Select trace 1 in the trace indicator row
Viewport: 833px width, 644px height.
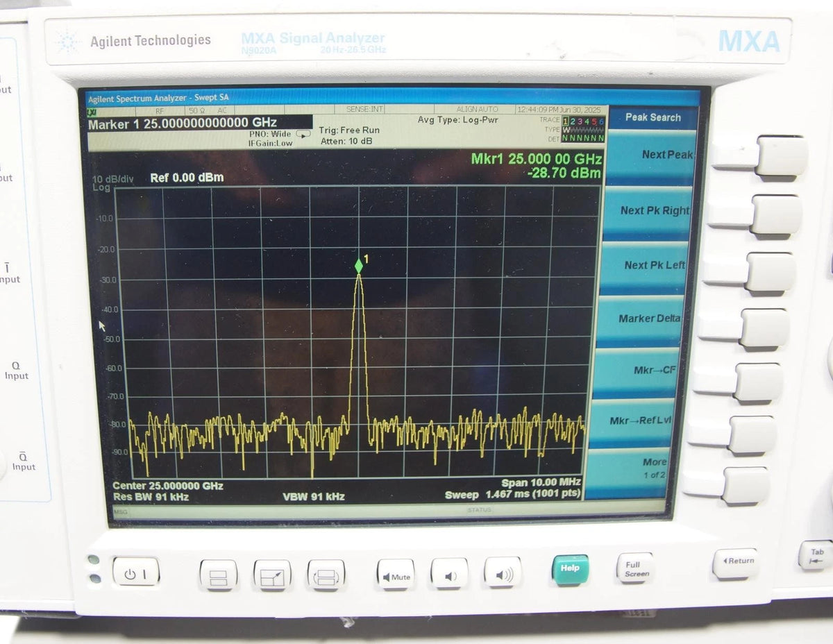coord(566,121)
